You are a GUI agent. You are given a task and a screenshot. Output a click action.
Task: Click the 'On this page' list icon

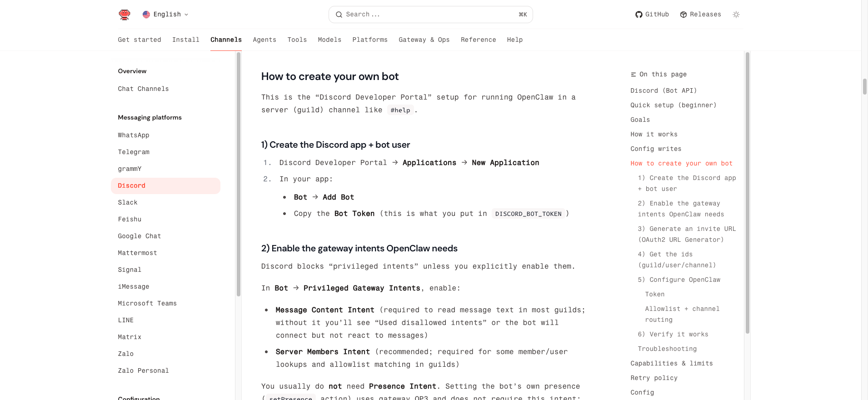(633, 75)
